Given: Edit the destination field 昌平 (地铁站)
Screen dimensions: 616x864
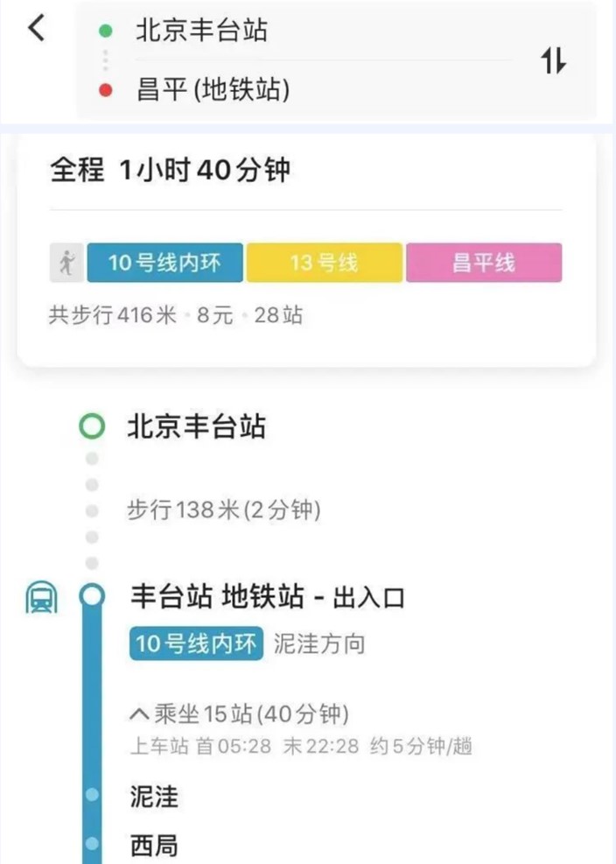Looking at the screenshot, I should click(213, 89).
